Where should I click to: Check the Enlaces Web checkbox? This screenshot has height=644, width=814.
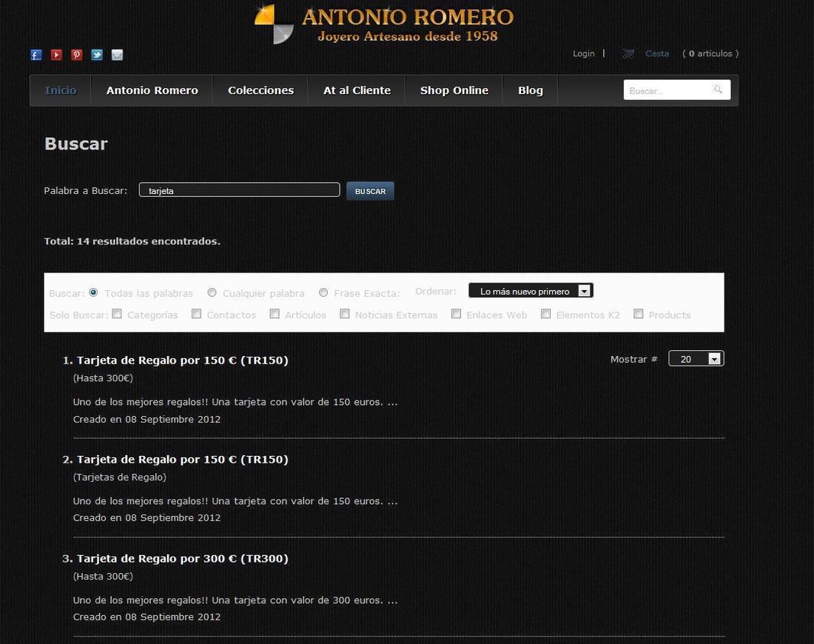click(456, 314)
